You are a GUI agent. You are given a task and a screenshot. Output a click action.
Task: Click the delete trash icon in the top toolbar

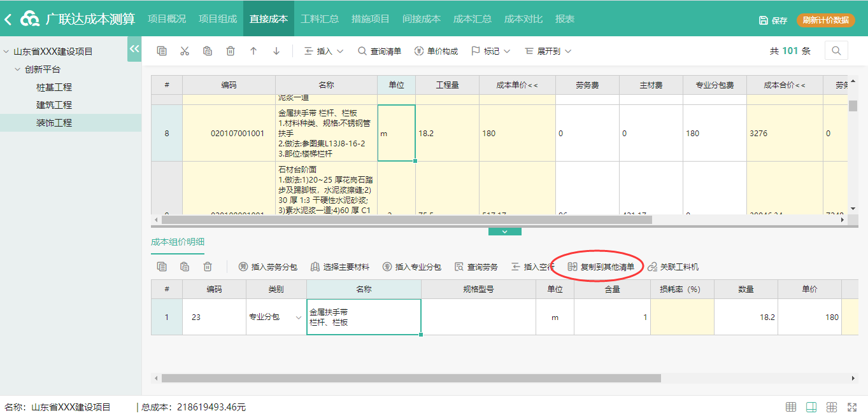[231, 51]
